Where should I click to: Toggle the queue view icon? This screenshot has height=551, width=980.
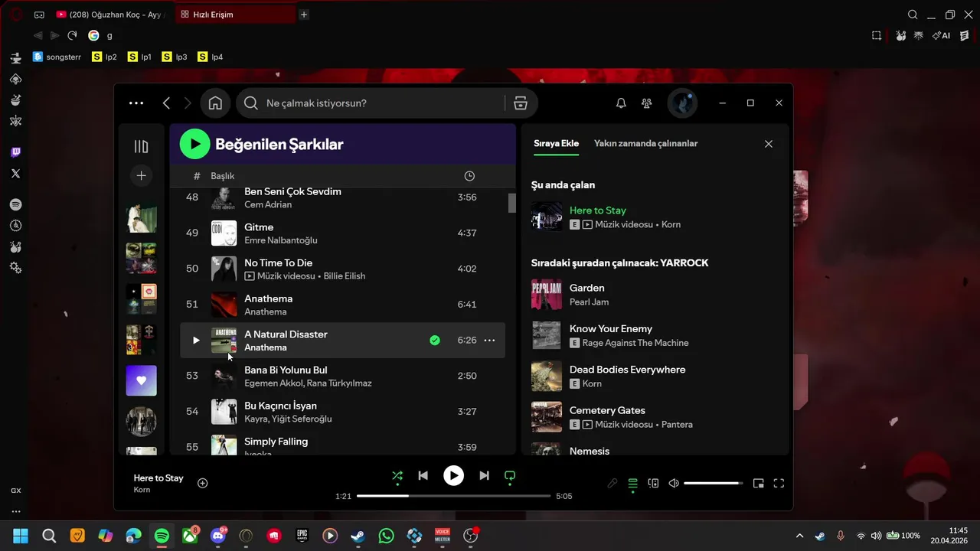(x=632, y=483)
